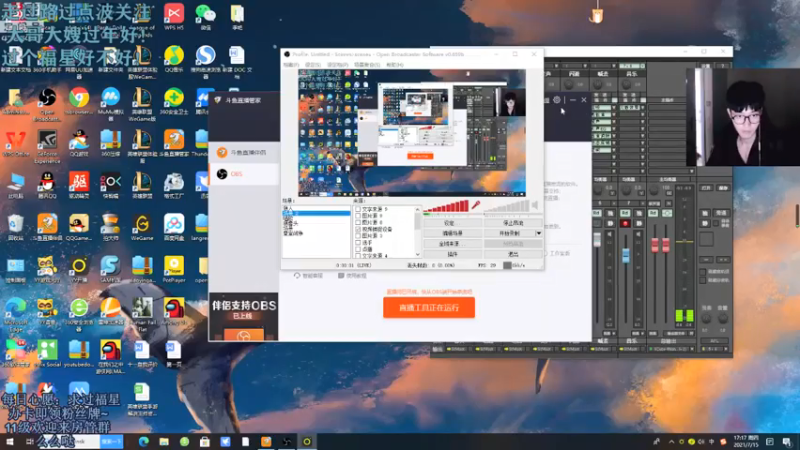Open Microsoft Edge desktop shortcut
Screen dimensions: 800x450
pos(15,315)
